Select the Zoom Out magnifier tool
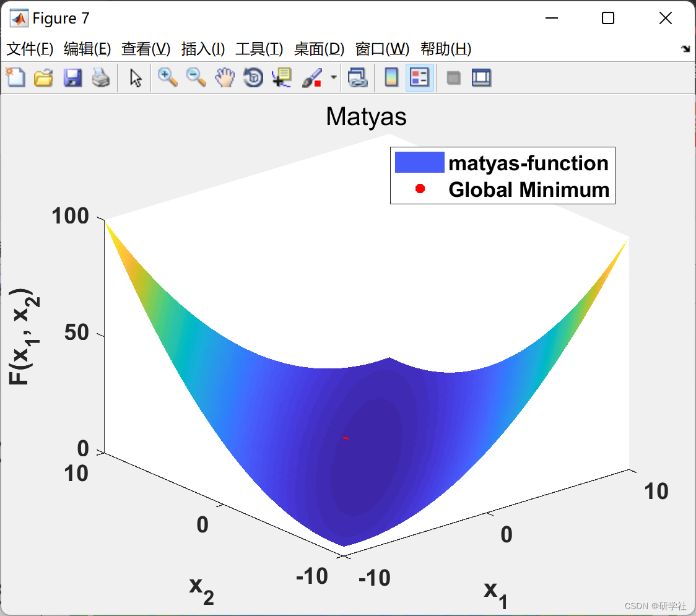This screenshot has width=696, height=616. pos(196,77)
